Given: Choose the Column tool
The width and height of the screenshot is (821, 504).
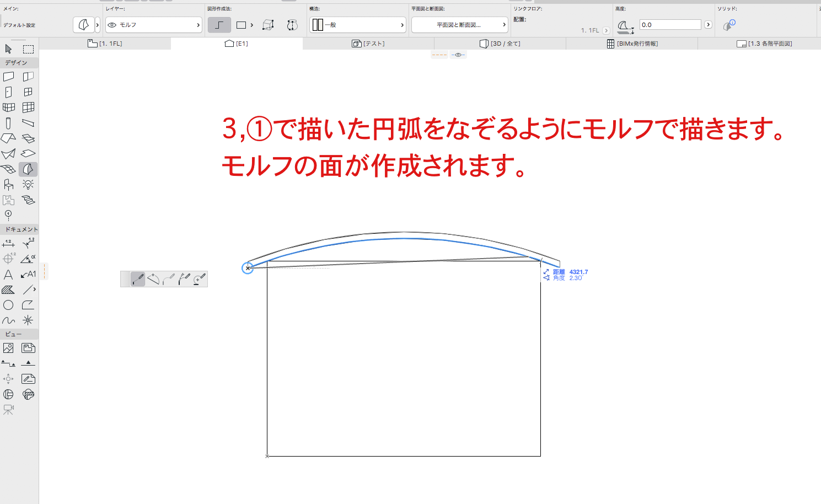Looking at the screenshot, I should click(8, 123).
